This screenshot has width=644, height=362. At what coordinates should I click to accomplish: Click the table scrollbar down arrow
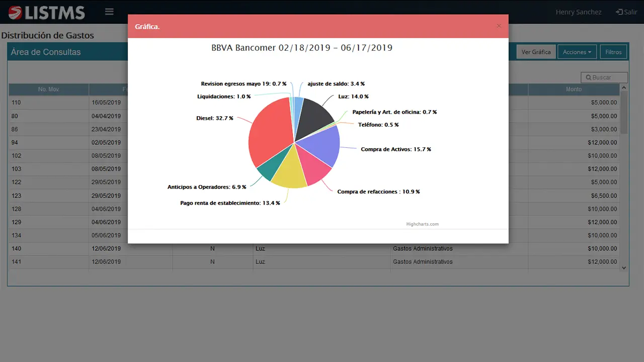point(624,268)
